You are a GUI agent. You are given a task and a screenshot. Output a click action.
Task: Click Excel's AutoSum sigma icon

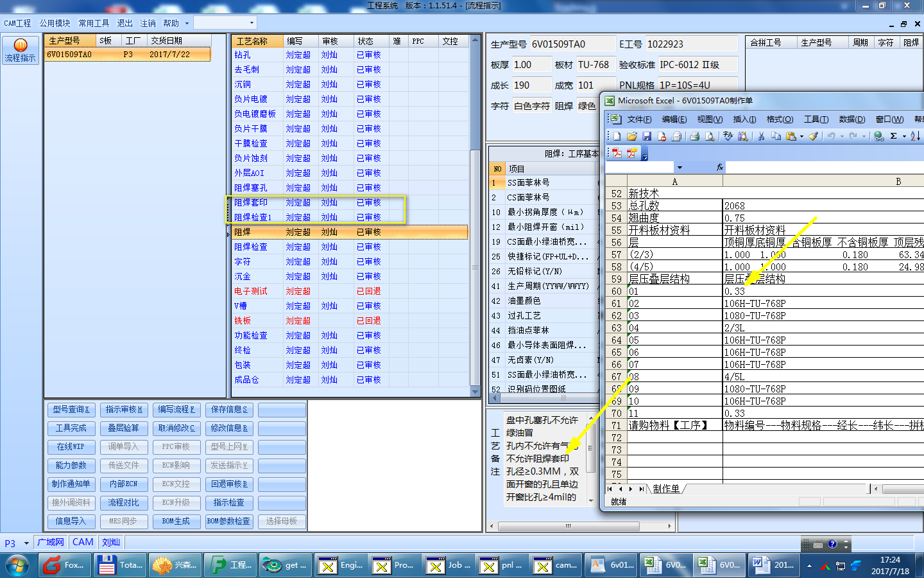(x=894, y=136)
